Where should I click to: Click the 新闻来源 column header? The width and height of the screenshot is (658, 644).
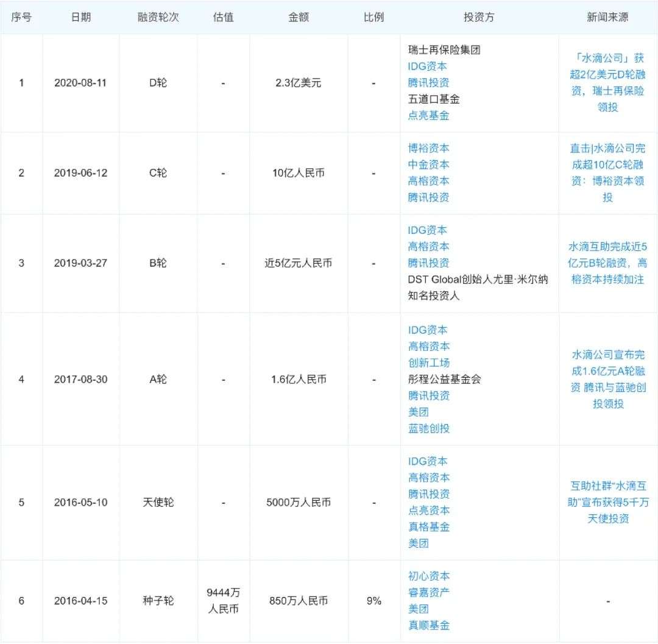pos(607,17)
